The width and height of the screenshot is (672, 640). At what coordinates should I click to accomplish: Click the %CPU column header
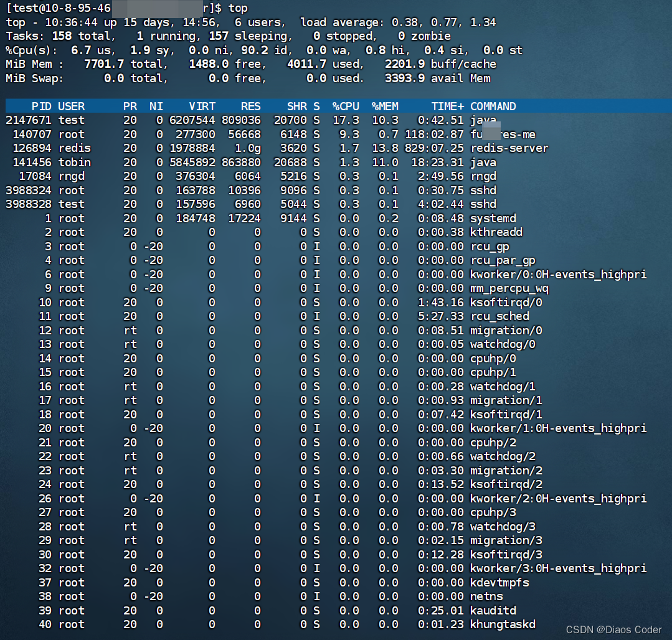pyautogui.click(x=346, y=106)
